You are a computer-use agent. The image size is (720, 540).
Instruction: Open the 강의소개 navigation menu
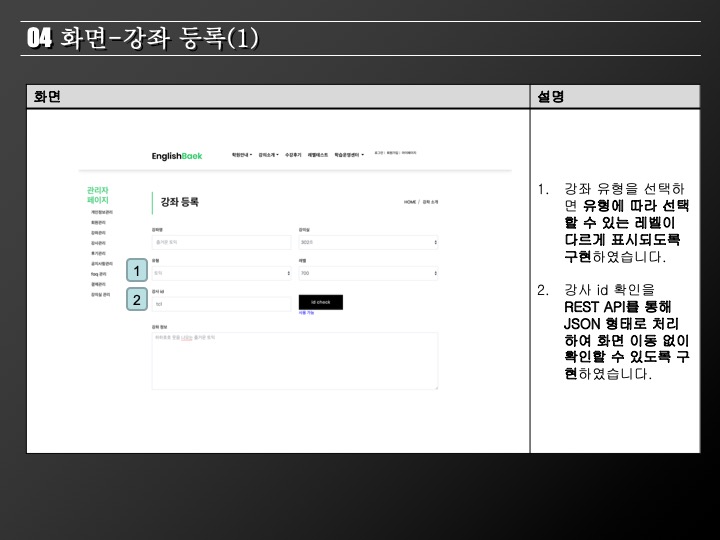269,155
